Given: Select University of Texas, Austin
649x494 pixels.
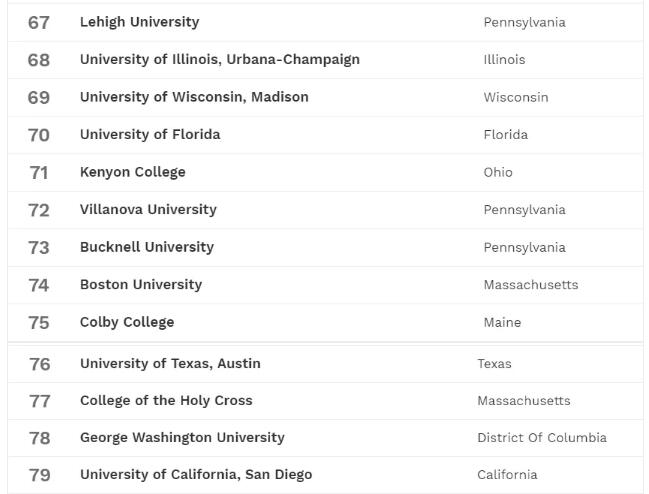Looking at the screenshot, I should pos(170,363).
